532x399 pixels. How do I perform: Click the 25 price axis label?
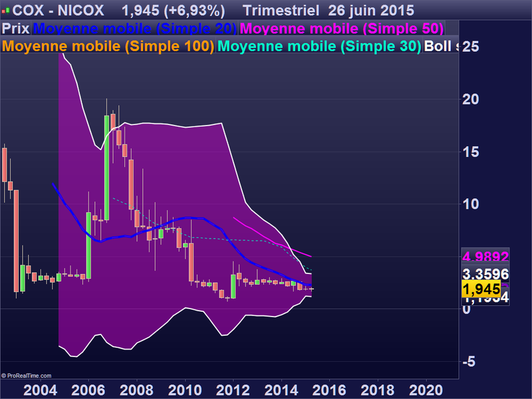point(471,47)
